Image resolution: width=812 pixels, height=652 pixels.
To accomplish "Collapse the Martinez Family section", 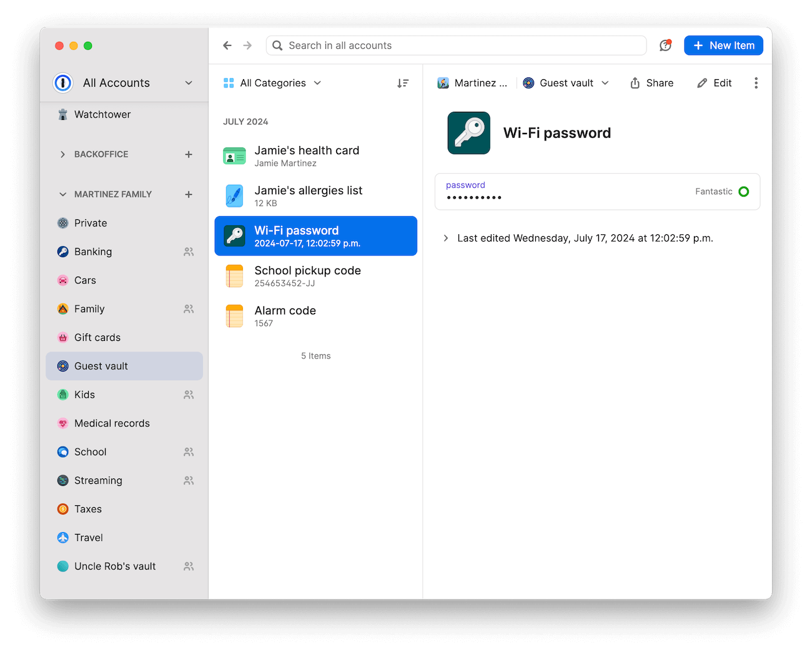I will coord(62,194).
